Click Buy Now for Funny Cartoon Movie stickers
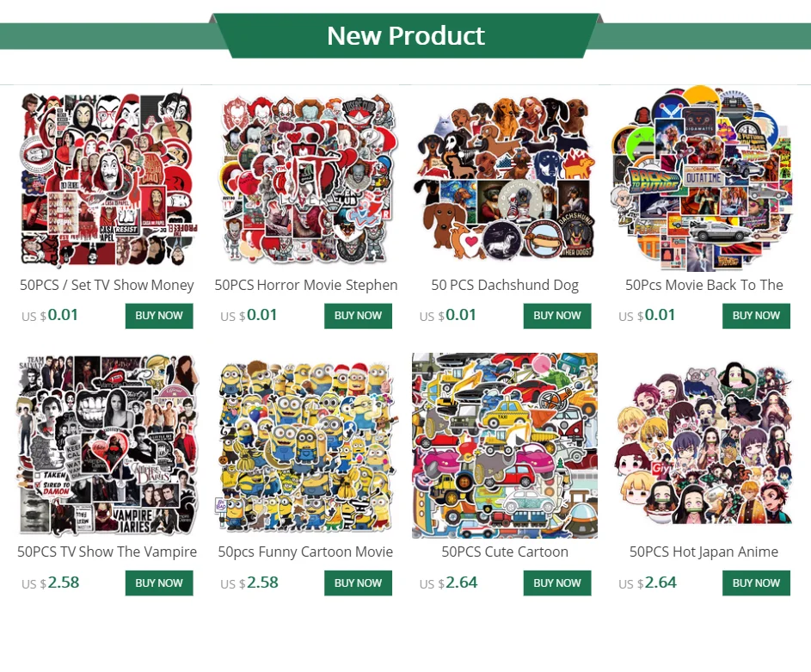811x672 pixels. (x=358, y=583)
